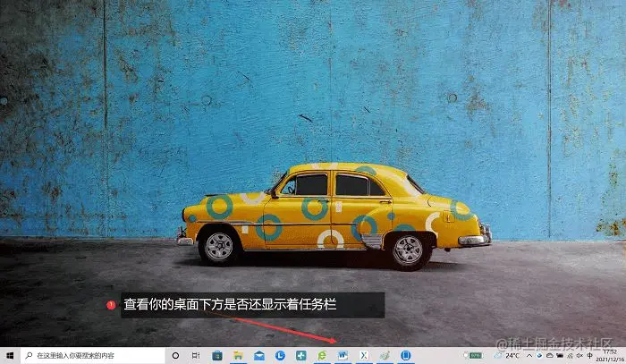626x364 pixels.
Task: Click the battery tray icon
Action: pos(560,355)
